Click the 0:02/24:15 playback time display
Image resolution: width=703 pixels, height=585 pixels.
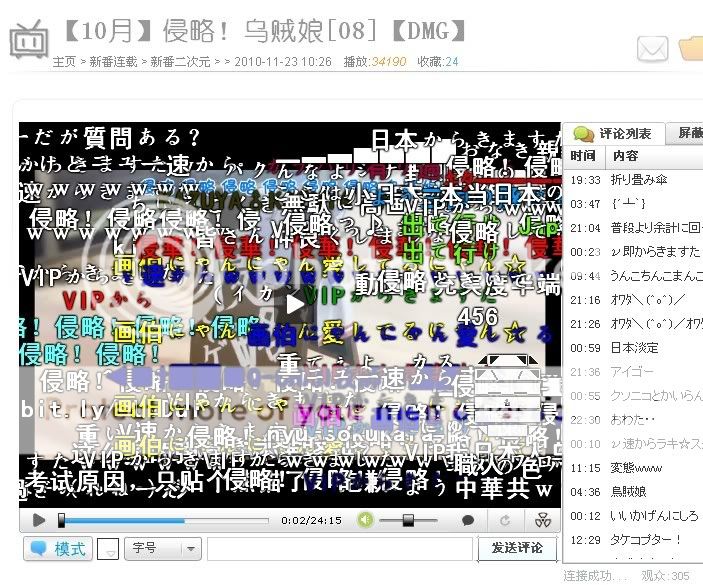[x=311, y=520]
